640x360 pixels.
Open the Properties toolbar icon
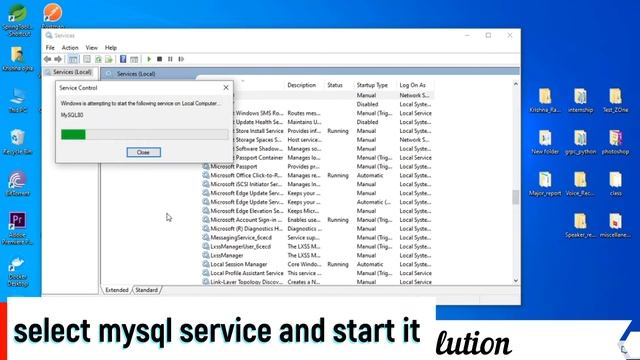(87, 59)
